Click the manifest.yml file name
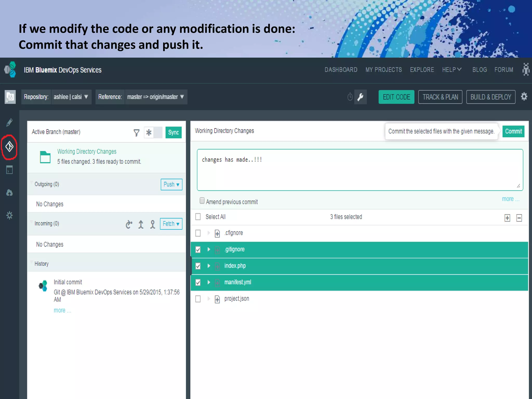The width and height of the screenshot is (532, 399). [x=238, y=282]
